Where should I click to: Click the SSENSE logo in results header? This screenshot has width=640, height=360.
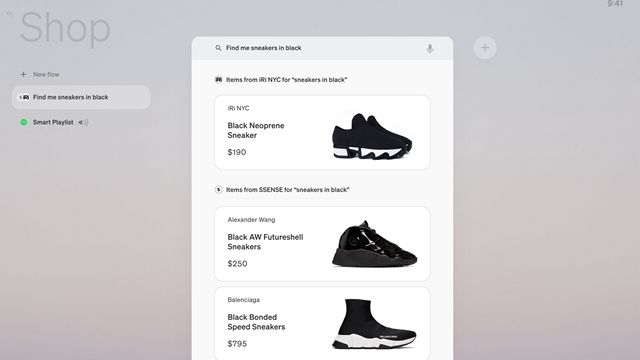tap(218, 189)
